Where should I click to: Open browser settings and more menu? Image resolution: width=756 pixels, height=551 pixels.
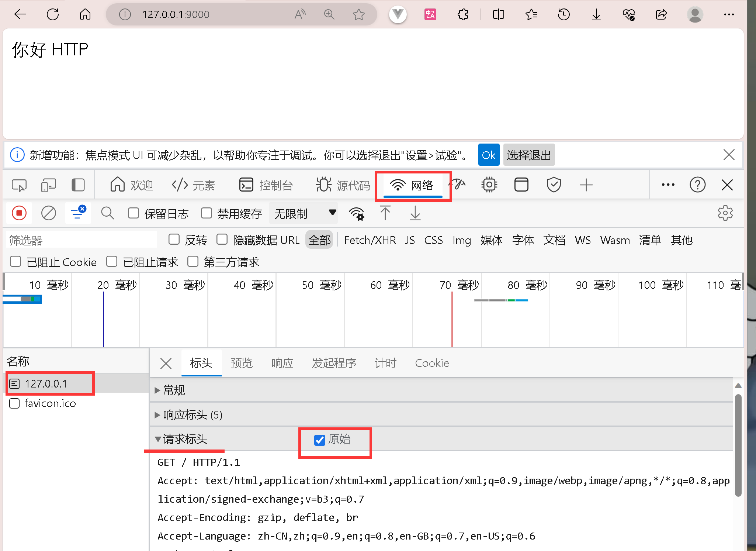click(x=729, y=14)
